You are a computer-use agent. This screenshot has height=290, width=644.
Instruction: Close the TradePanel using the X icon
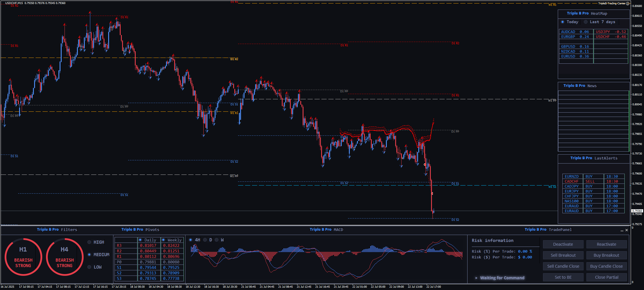coord(627,230)
